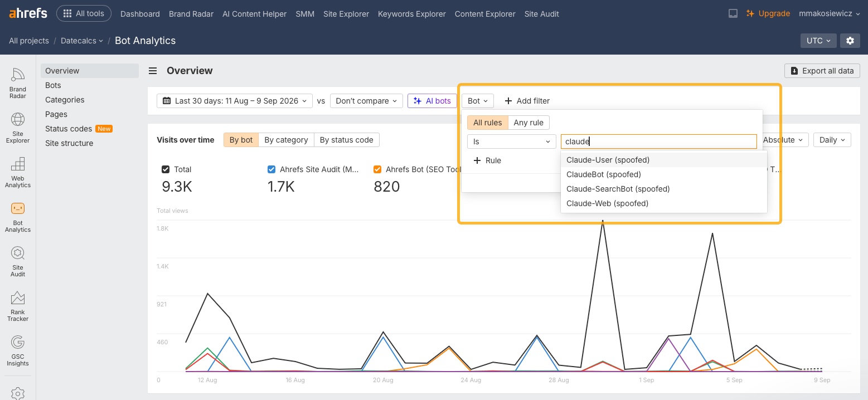This screenshot has height=400, width=868.
Task: Choose Claude-User (spoofed) suggestion
Action: tap(664, 160)
